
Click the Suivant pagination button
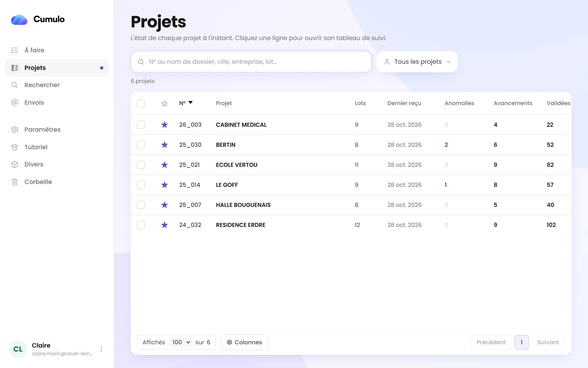548,342
